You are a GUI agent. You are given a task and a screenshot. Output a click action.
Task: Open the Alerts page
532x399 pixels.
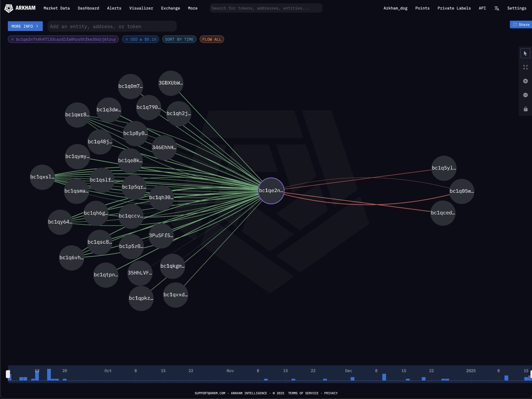[114, 8]
